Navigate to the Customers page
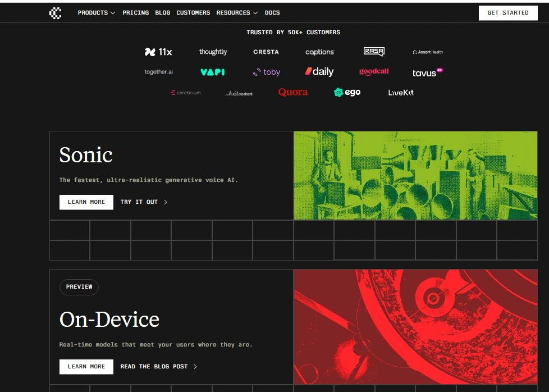This screenshot has height=392, width=549. [193, 12]
